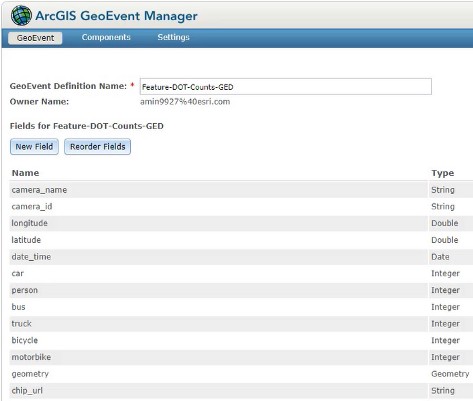The height and width of the screenshot is (401, 473).
Task: Click the Reorder Fields button
Action: click(98, 147)
